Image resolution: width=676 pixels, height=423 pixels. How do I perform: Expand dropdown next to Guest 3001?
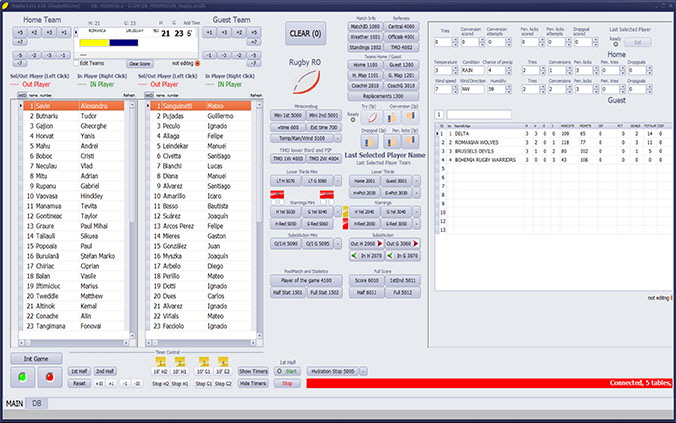tap(416, 181)
